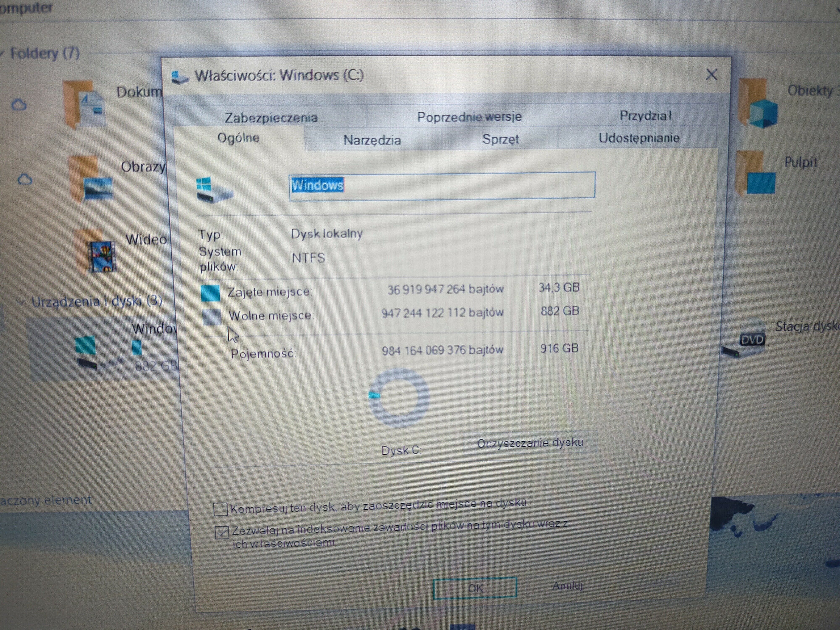Switch to the Narzędzia tab

click(x=372, y=140)
